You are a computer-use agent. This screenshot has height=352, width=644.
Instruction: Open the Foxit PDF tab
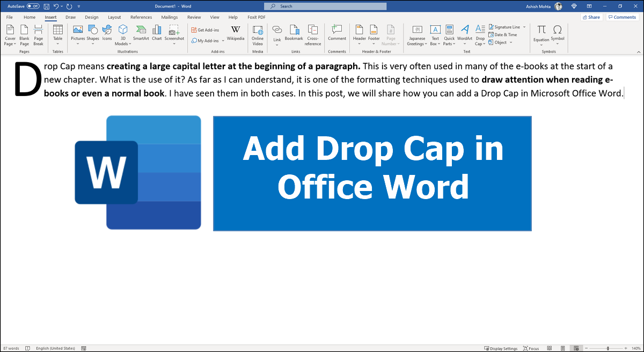pyautogui.click(x=257, y=17)
